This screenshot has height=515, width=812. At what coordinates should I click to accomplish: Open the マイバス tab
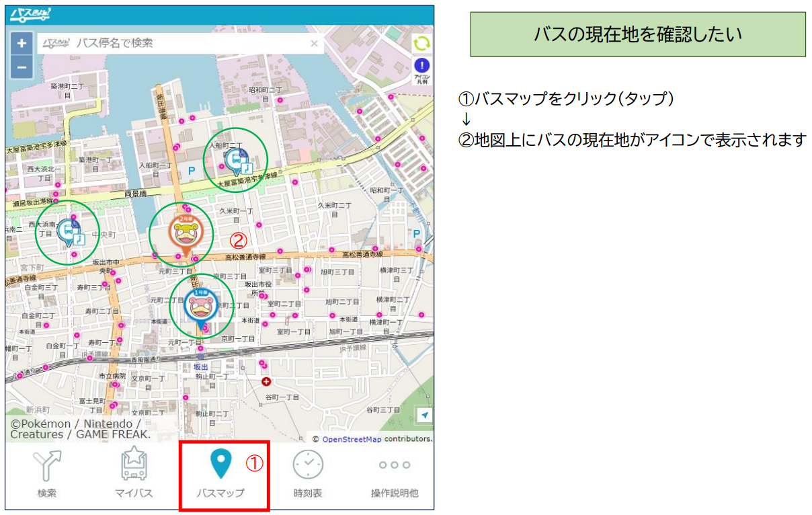click(x=133, y=474)
